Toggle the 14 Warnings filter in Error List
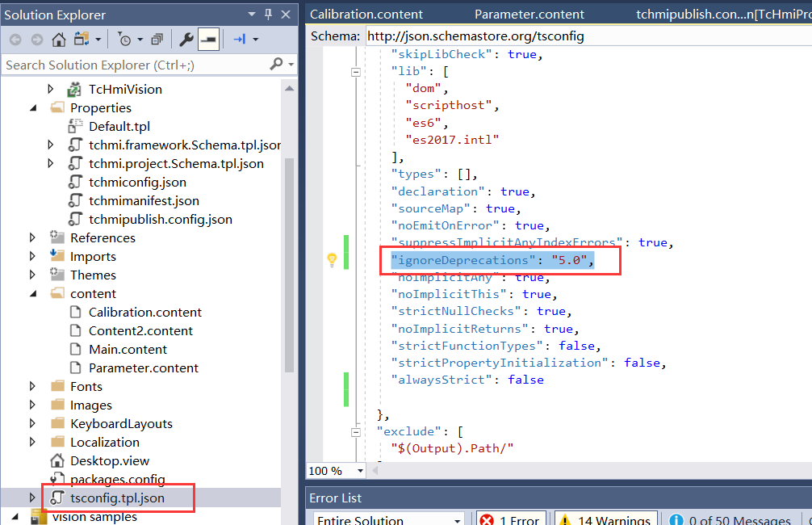This screenshot has width=812, height=525. point(605,520)
